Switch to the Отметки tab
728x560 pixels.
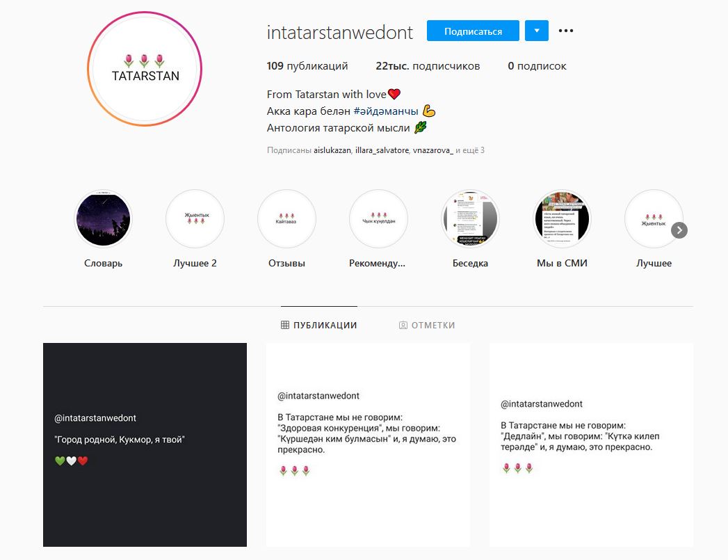427,325
